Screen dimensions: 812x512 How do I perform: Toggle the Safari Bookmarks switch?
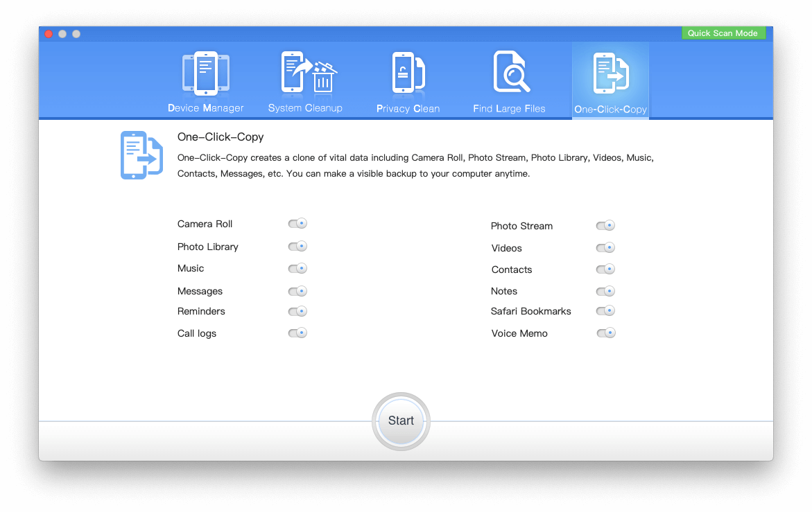coord(605,311)
